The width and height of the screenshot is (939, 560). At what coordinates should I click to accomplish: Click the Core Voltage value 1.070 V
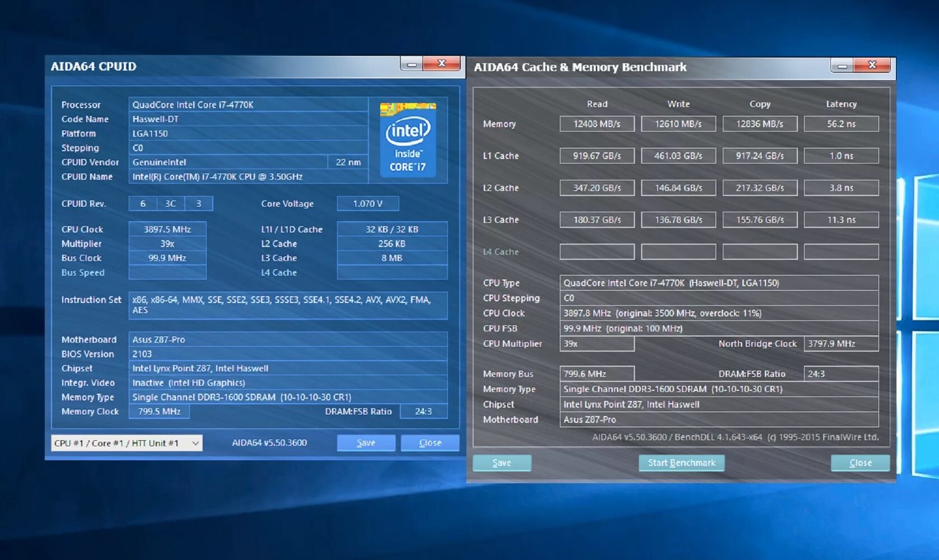tap(368, 203)
